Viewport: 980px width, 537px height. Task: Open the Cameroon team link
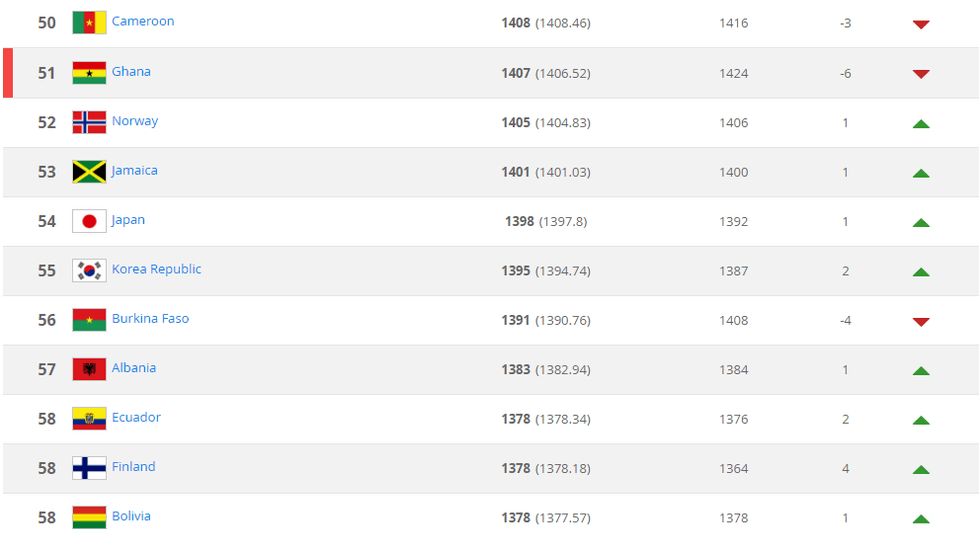(143, 21)
